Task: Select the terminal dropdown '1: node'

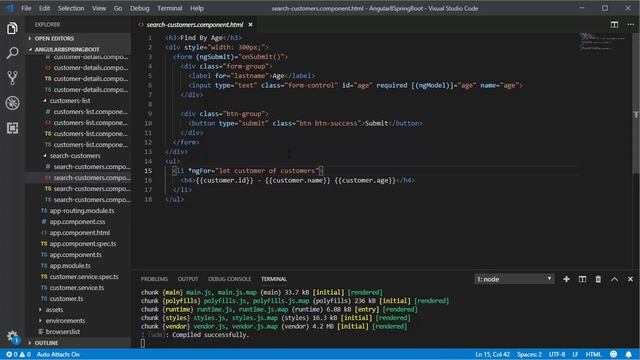Action: point(514,279)
